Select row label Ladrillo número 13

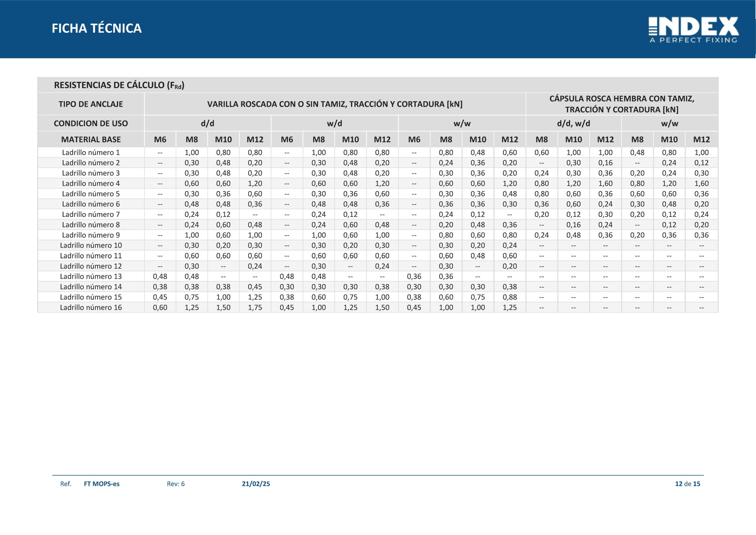click(91, 276)
